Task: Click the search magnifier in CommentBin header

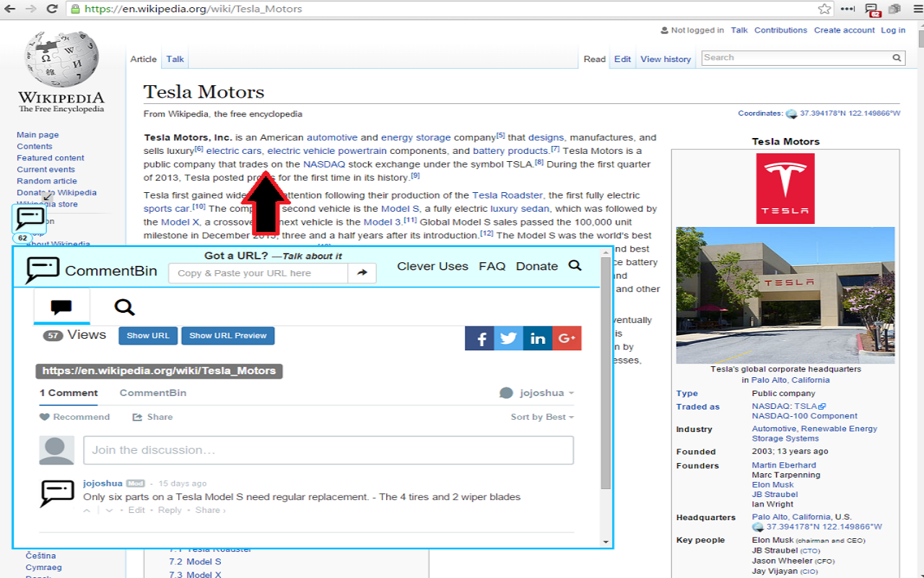Action: (575, 266)
